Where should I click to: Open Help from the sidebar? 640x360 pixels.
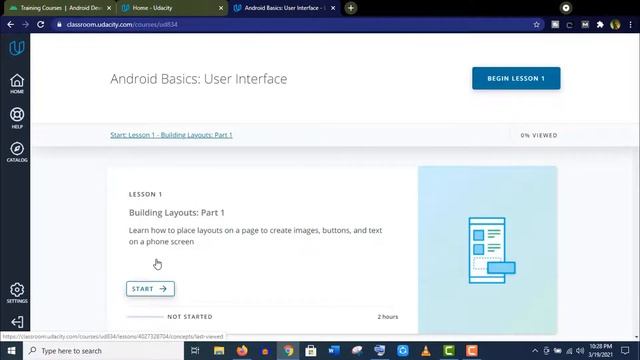(17, 118)
